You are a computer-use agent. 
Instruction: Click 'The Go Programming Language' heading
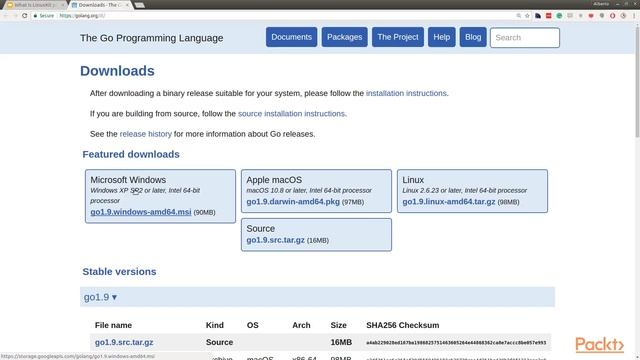tap(151, 38)
